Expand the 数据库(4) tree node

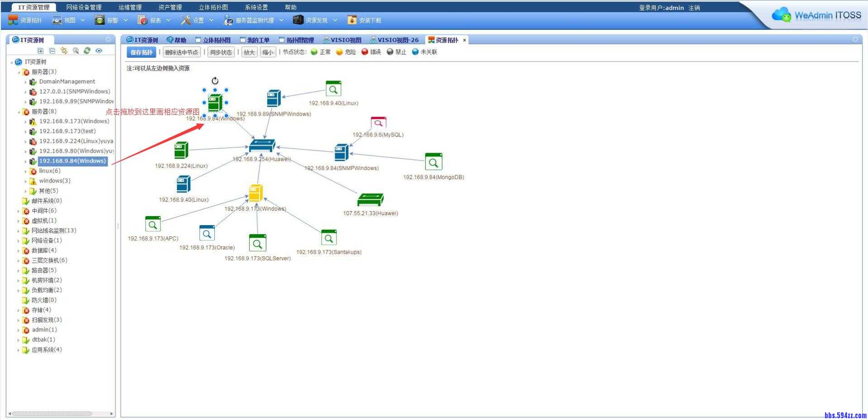pyautogui.click(x=18, y=251)
